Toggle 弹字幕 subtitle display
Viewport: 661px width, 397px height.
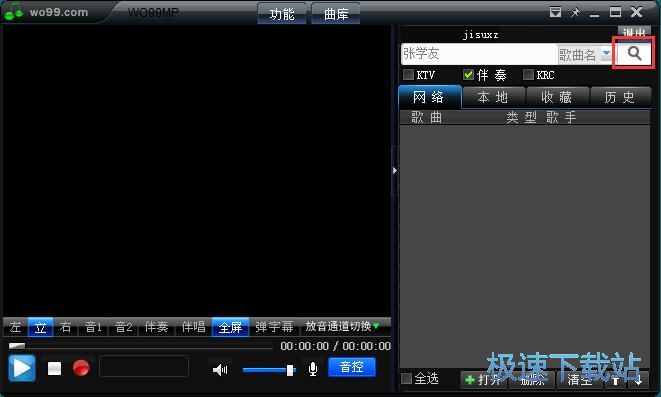tap(274, 327)
